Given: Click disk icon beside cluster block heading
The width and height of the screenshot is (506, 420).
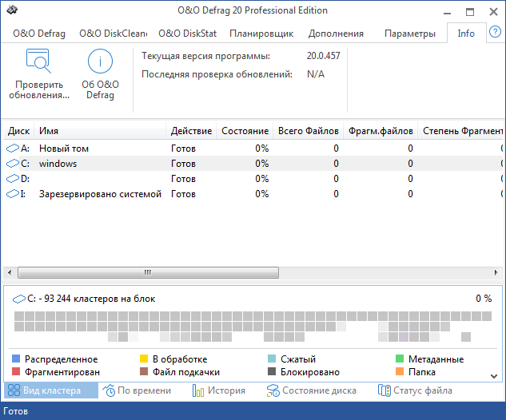Looking at the screenshot, I should 18,299.
